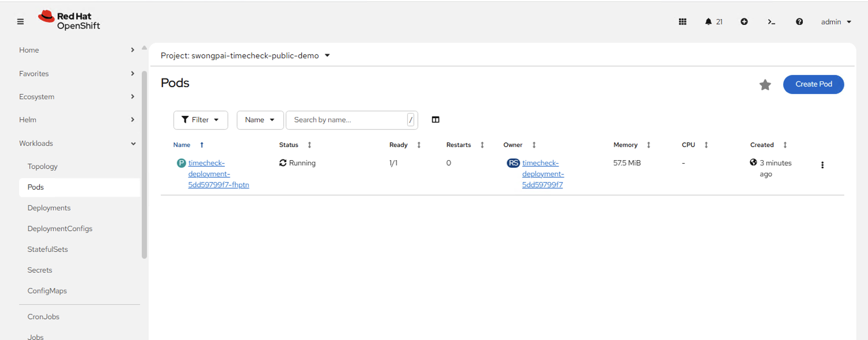Click the RS ReplicaSet badge icon
Screen dimensions: 868x340
point(513,163)
